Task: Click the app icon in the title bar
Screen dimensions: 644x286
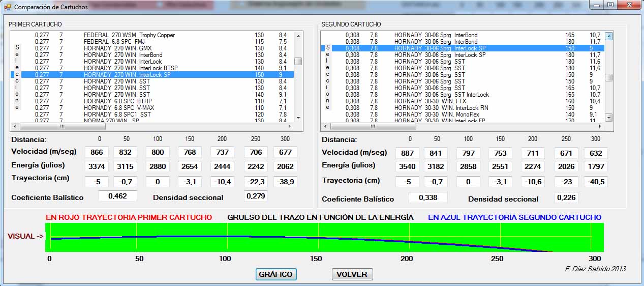Action: coord(7,7)
